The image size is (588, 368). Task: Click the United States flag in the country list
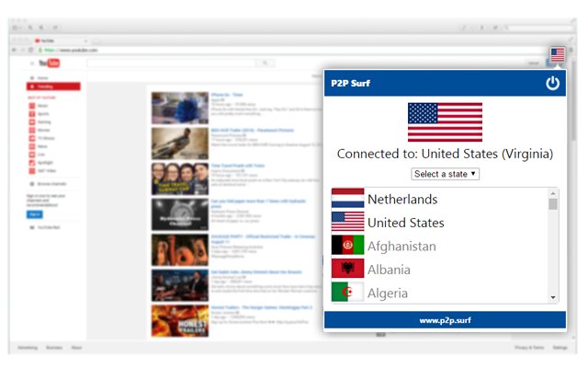[347, 222]
